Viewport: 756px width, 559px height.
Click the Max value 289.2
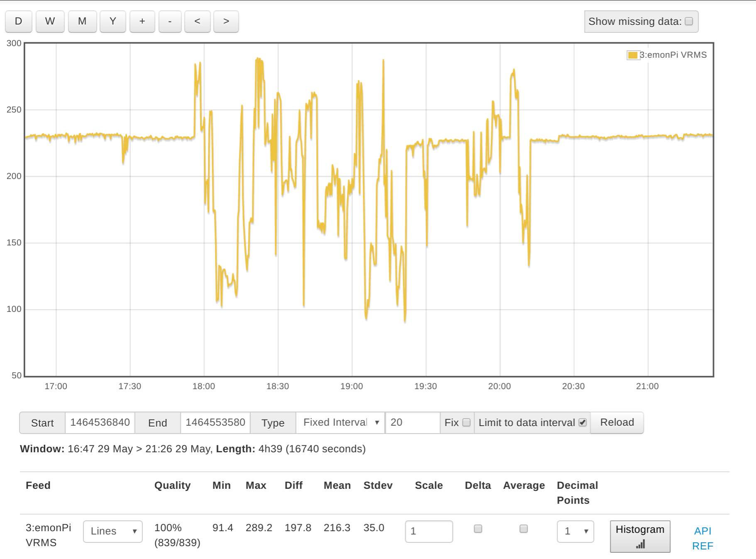pyautogui.click(x=259, y=528)
